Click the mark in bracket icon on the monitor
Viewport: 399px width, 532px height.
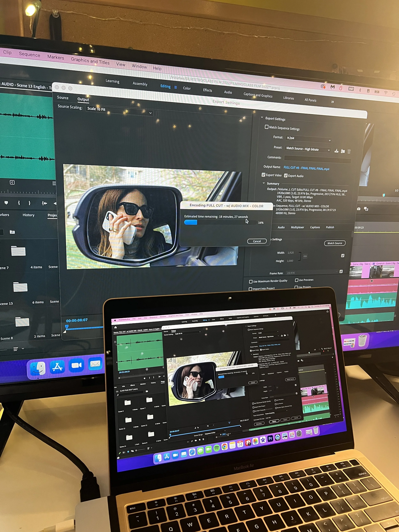[x=19, y=203]
